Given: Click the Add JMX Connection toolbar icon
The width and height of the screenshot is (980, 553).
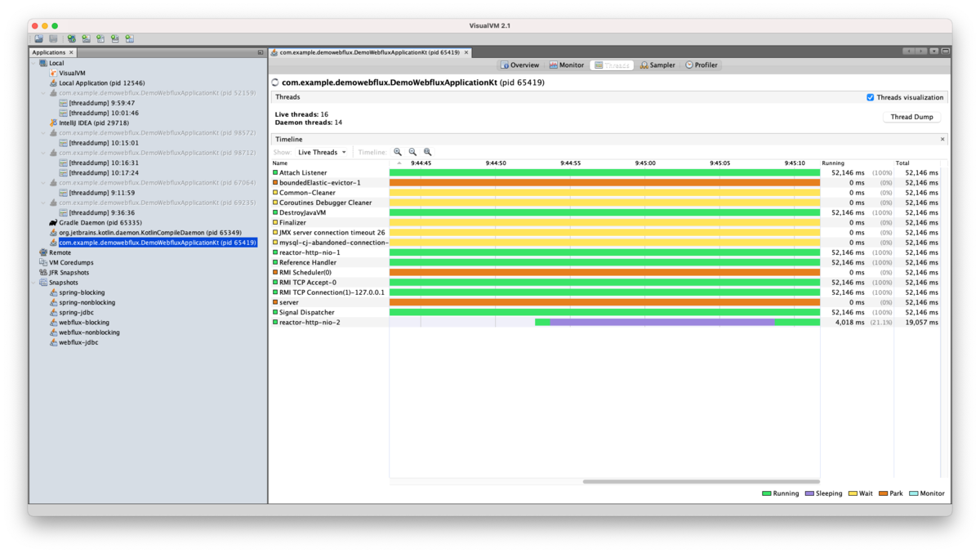Looking at the screenshot, I should [x=86, y=38].
